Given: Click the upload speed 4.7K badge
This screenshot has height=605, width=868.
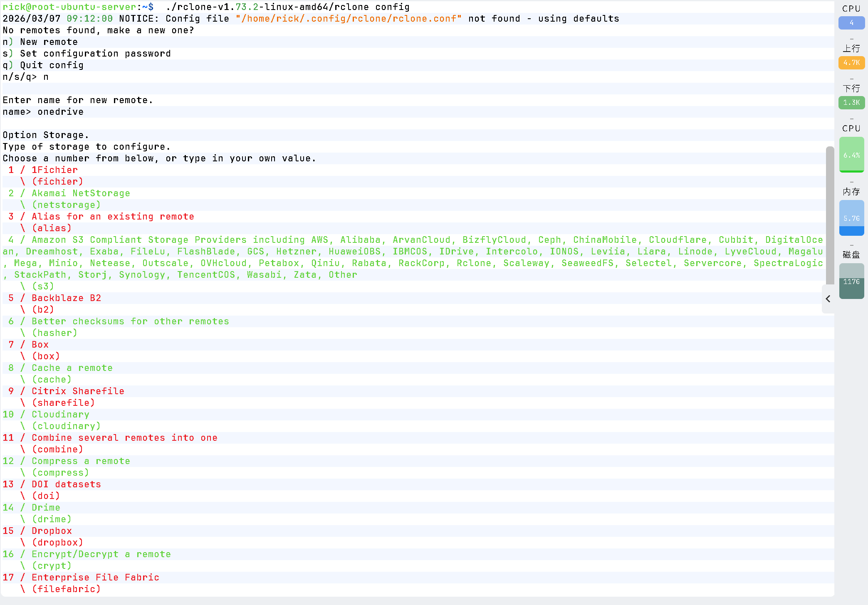Looking at the screenshot, I should 851,63.
